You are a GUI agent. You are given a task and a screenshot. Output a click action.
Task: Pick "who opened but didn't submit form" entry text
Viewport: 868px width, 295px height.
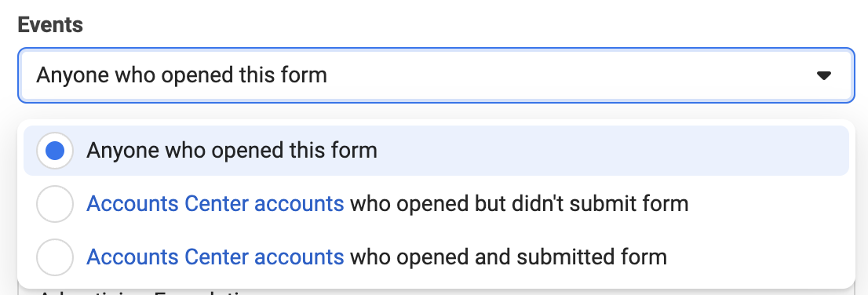tap(520, 204)
